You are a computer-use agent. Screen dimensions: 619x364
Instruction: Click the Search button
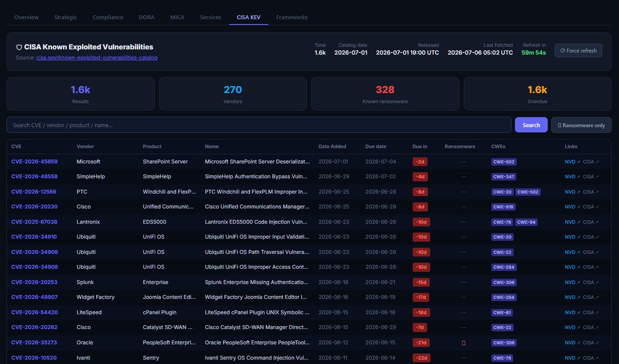point(531,125)
